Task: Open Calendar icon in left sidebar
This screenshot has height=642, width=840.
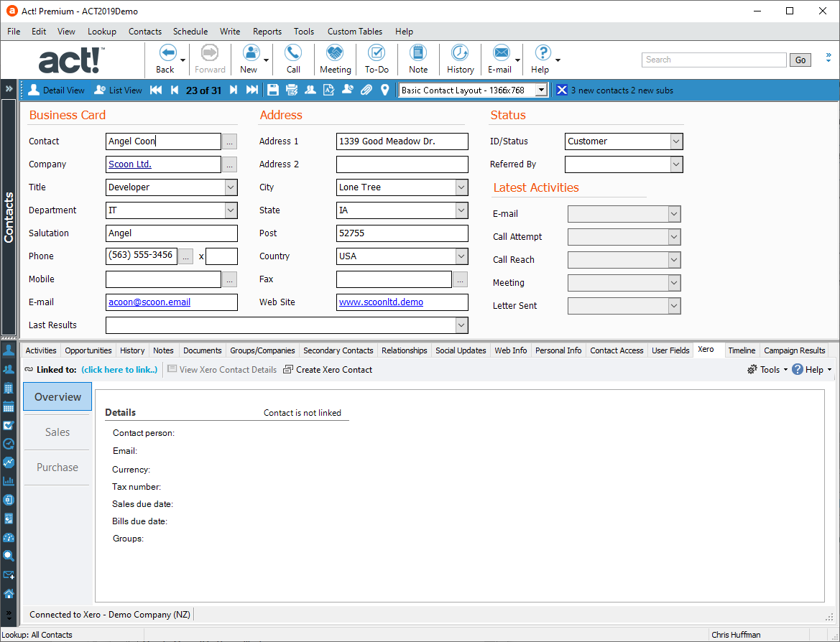Action: coord(9,407)
